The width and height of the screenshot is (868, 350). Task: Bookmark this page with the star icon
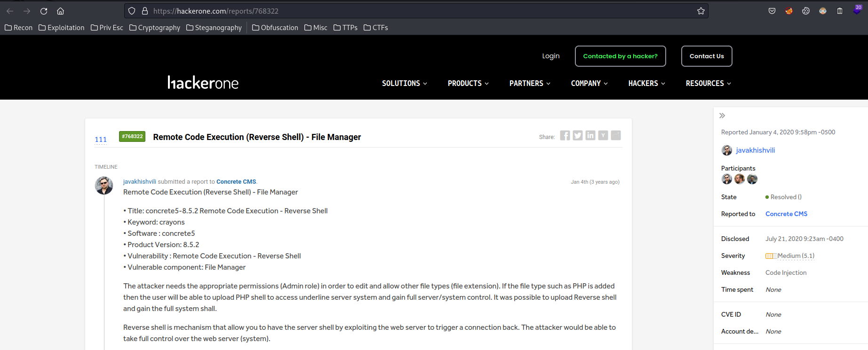pos(701,11)
